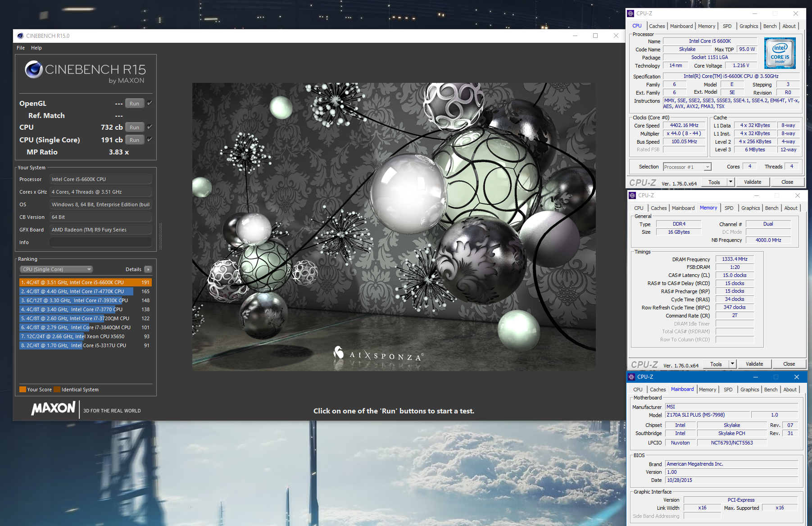
Task: Click motherboard model Z170A SLI PLUS (MS-7998)
Action: coord(708,415)
